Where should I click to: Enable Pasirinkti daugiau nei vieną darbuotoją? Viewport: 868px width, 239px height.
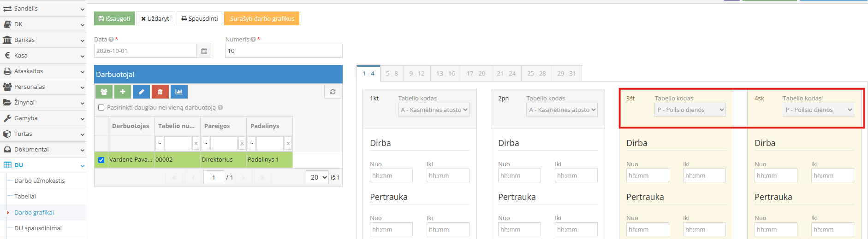pyautogui.click(x=101, y=108)
